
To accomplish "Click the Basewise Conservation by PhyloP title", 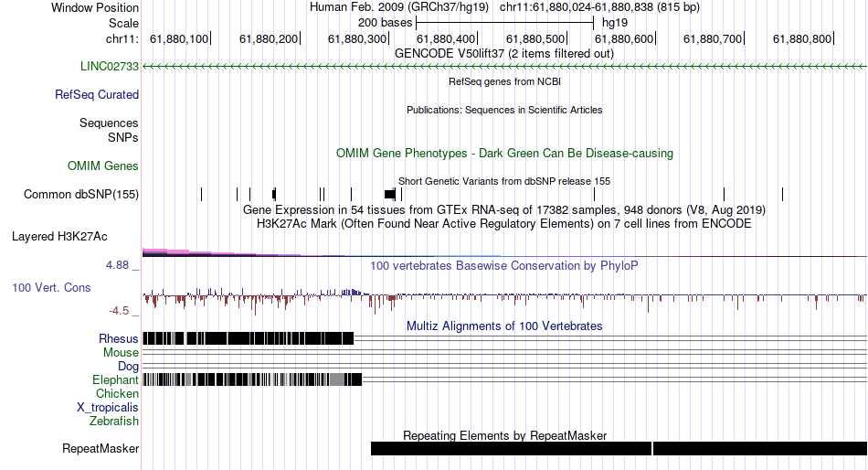I will 504,265.
